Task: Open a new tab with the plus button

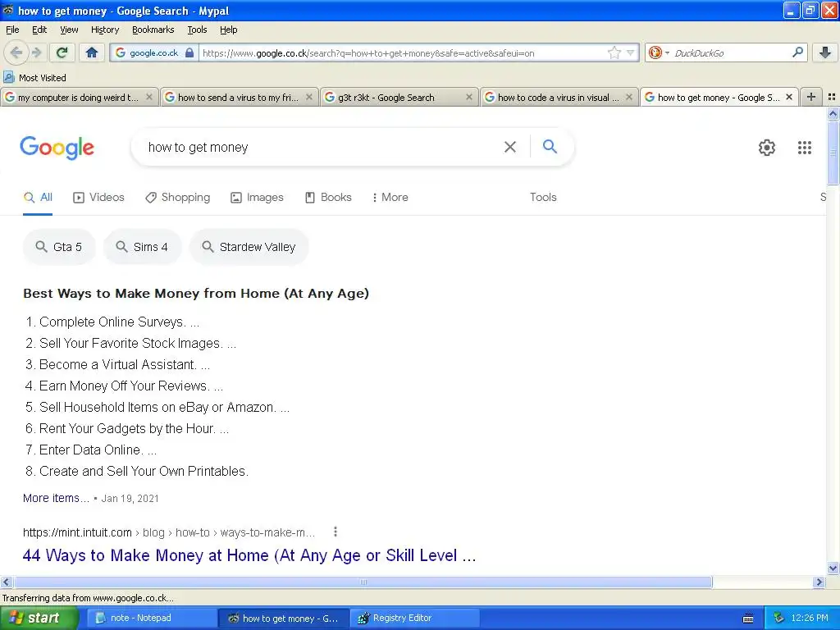Action: pos(811,97)
